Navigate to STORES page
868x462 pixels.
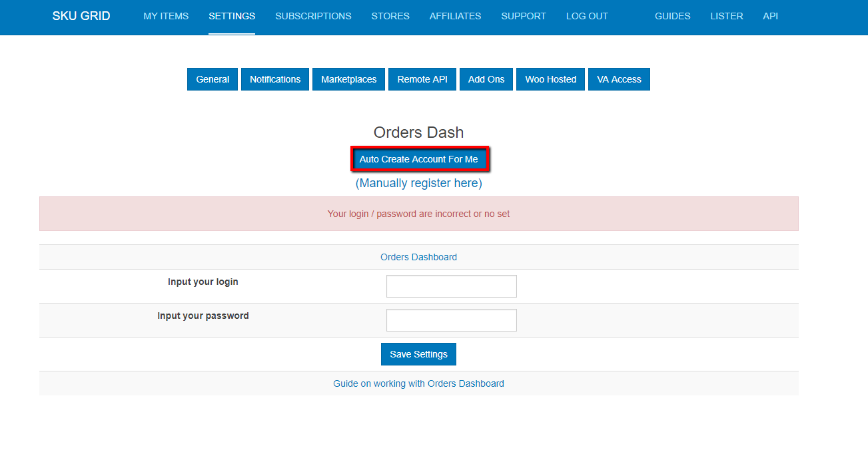pos(390,16)
